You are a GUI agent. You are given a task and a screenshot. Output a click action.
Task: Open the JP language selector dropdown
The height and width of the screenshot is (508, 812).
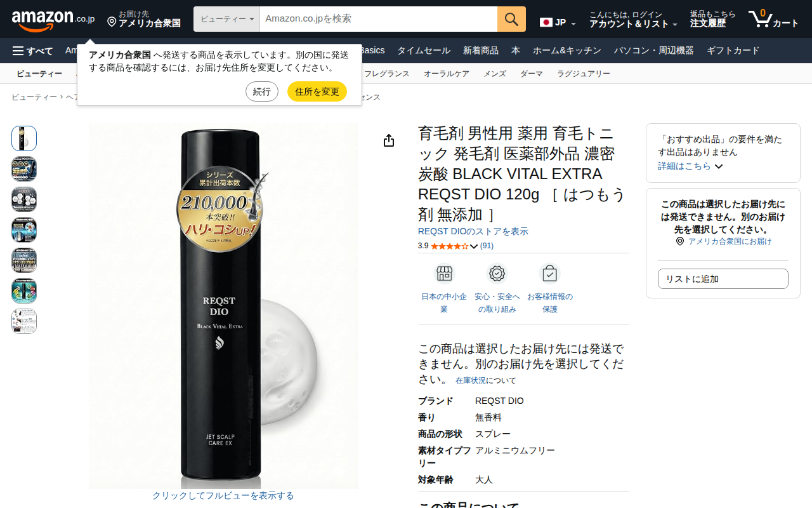tap(558, 23)
